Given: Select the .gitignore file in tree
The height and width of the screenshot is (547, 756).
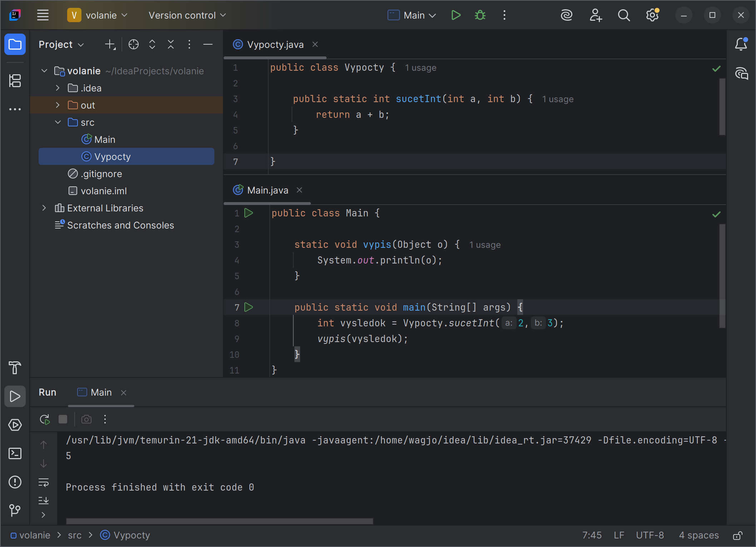Looking at the screenshot, I should (x=101, y=174).
